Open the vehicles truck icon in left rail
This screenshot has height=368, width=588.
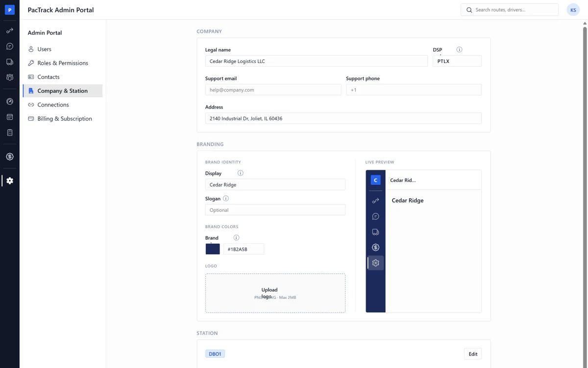tap(10, 62)
